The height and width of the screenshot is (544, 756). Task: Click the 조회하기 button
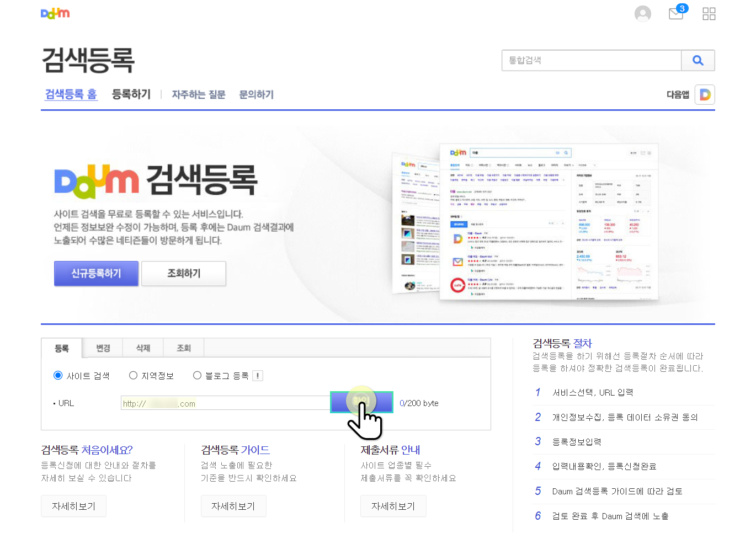coord(184,273)
